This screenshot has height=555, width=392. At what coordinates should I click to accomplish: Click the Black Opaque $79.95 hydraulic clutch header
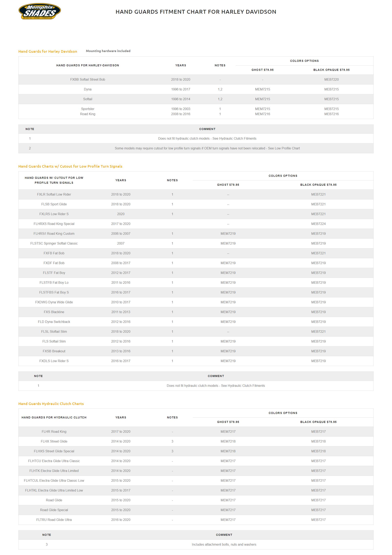[318, 422]
